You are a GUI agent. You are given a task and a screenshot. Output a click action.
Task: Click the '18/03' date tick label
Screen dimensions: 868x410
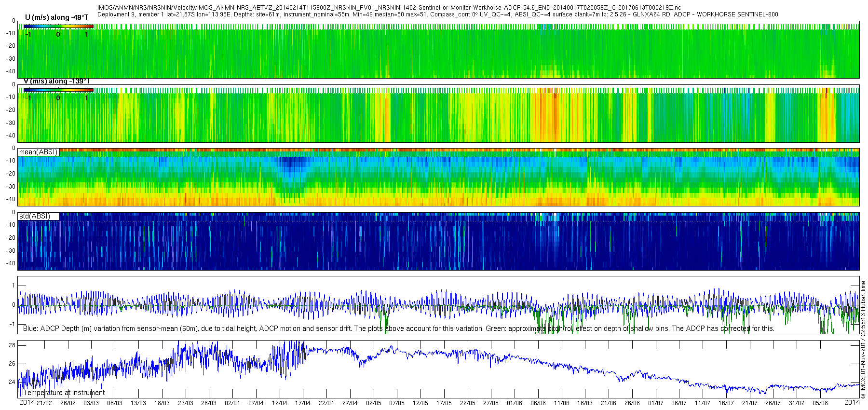(x=162, y=403)
